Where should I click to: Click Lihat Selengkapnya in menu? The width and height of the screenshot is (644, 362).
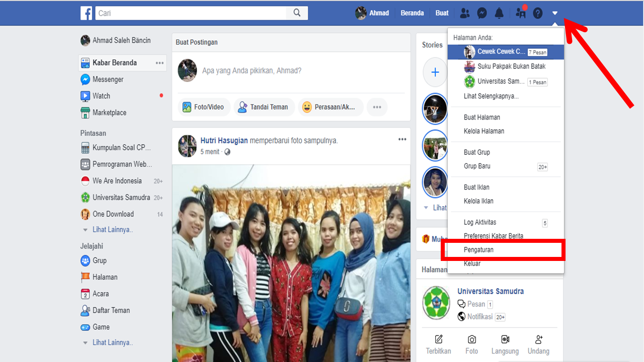pyautogui.click(x=491, y=96)
